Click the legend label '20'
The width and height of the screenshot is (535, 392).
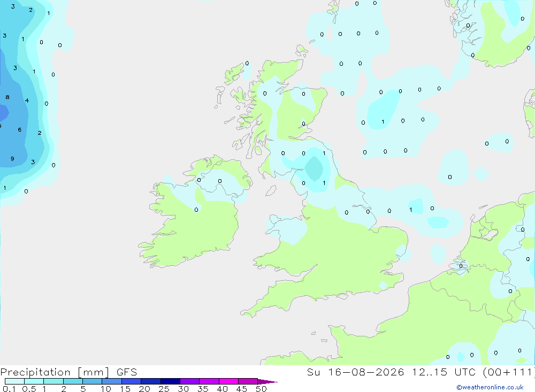(144, 389)
